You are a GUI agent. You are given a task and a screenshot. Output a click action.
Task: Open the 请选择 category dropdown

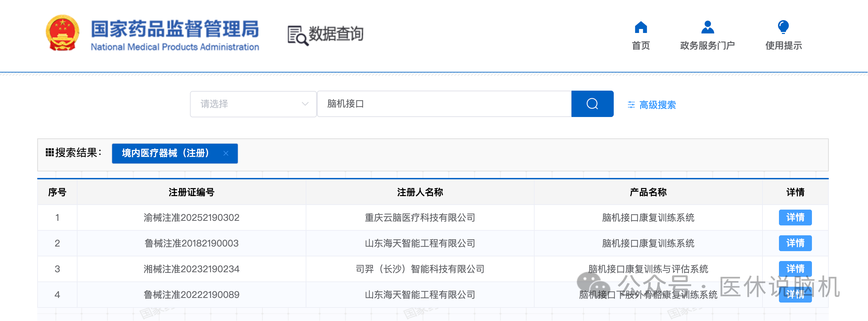click(x=253, y=104)
